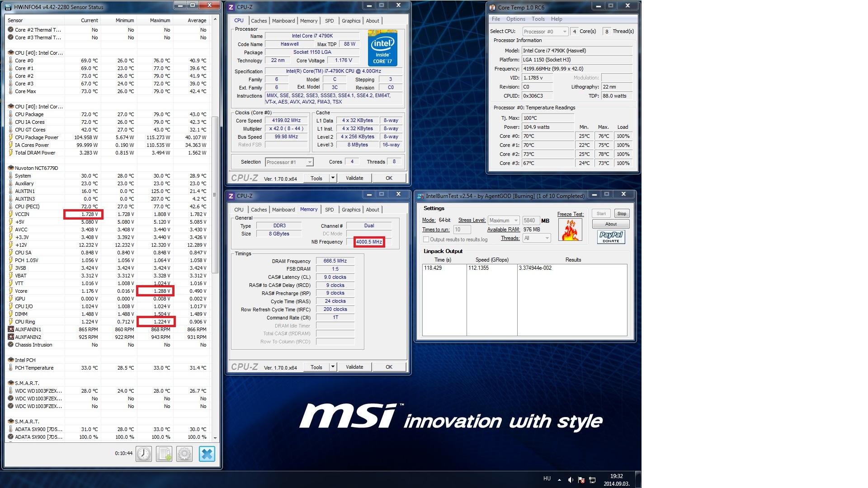Viewport: 868px width, 488px height.
Task: Click taskbar clock showing 19:32
Action: coord(616,480)
